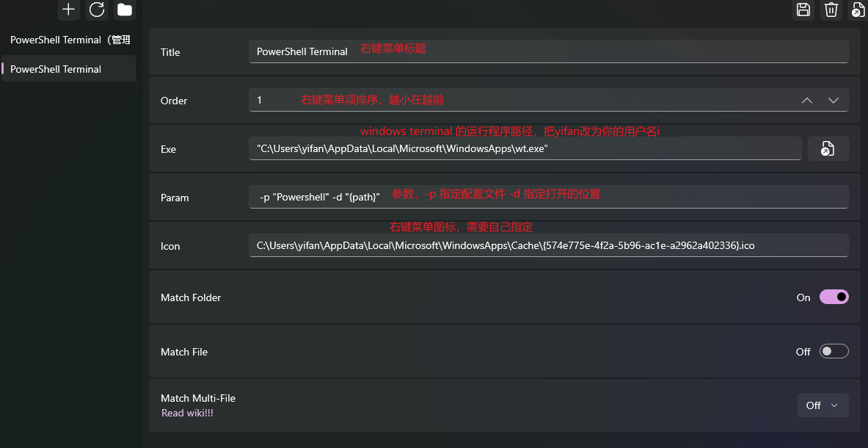Open the Read wiki!!! link
This screenshot has height=448, width=868.
tap(187, 413)
